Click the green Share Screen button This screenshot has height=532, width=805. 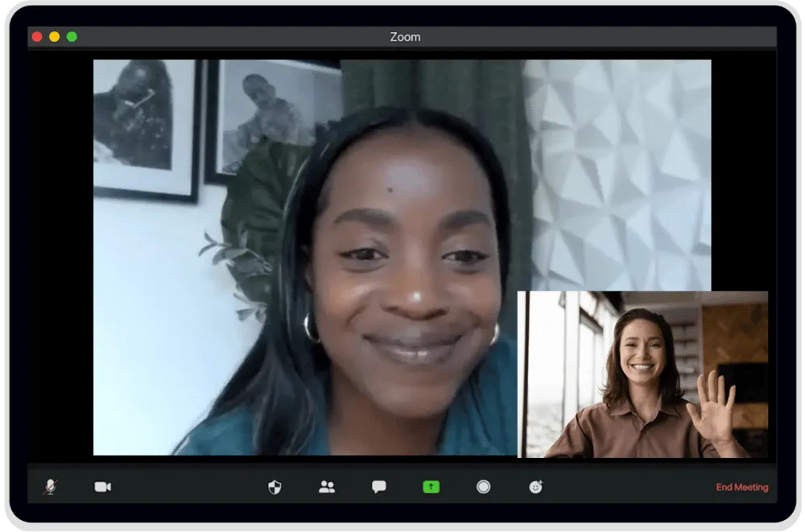point(431,487)
